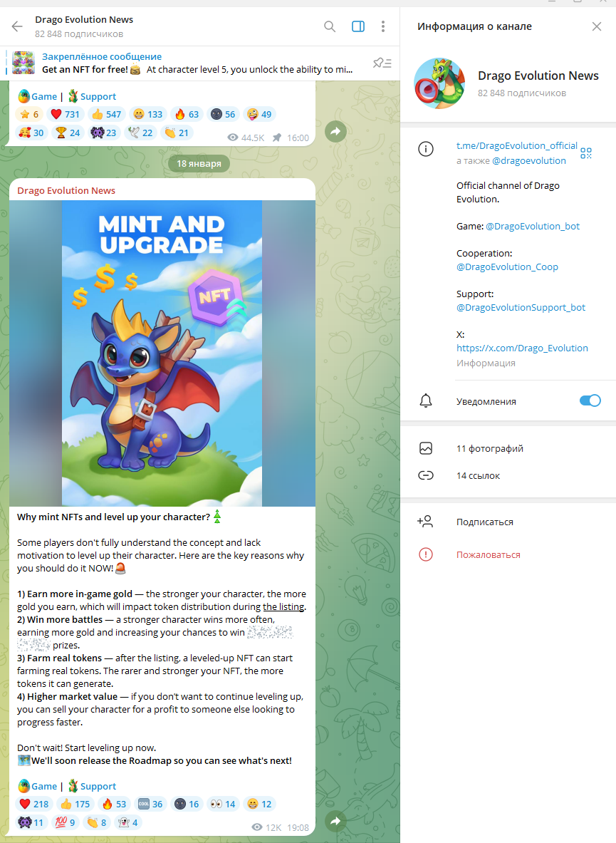The height and width of the screenshot is (843, 616).
Task: Forward the Mint and Upgrade post
Action: click(335, 821)
